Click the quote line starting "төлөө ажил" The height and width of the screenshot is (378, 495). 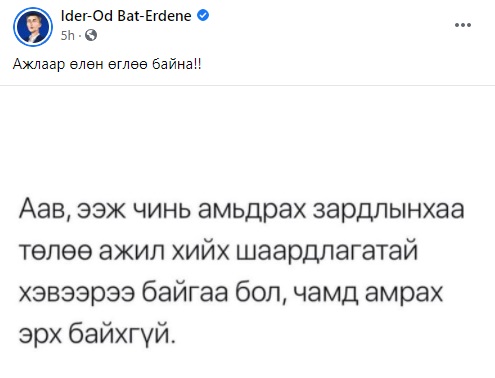click(218, 252)
